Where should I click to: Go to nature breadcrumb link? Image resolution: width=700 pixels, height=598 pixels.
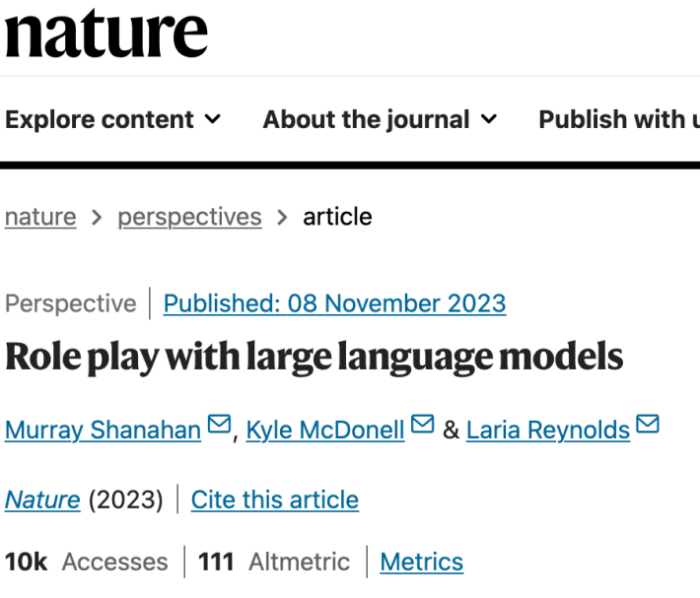click(40, 217)
